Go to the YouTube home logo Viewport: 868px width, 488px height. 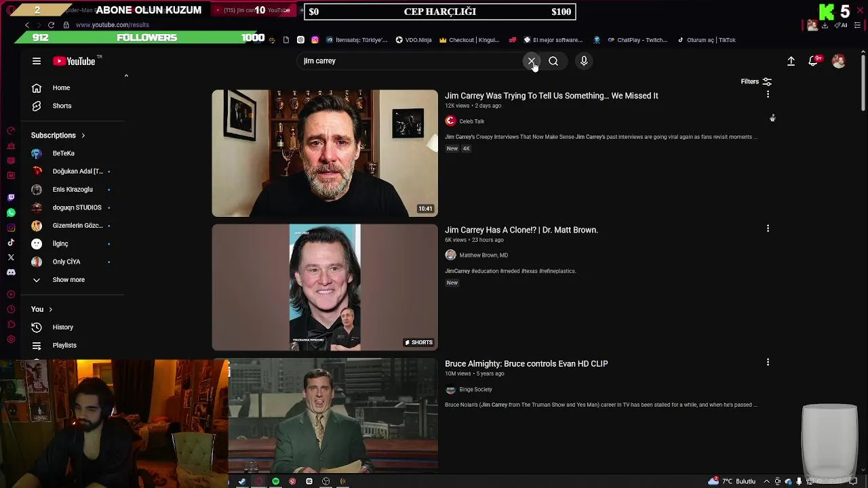click(74, 61)
